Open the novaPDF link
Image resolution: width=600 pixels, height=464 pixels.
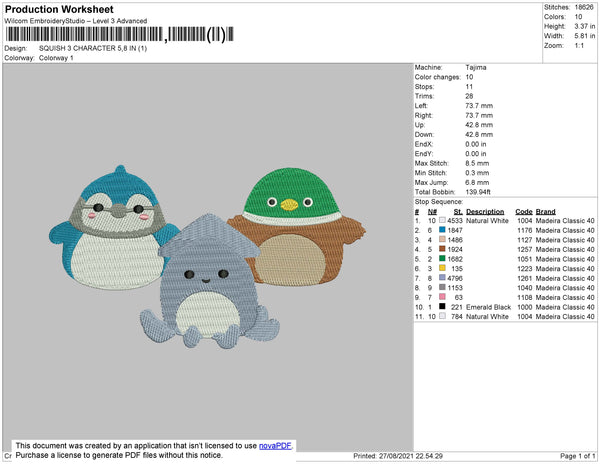pyautogui.click(x=275, y=446)
